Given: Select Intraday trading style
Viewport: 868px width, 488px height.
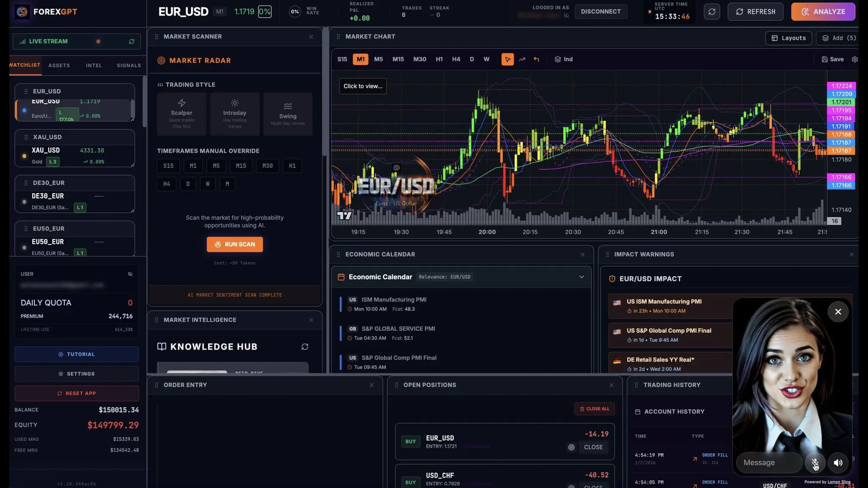Looking at the screenshot, I should click(x=235, y=114).
